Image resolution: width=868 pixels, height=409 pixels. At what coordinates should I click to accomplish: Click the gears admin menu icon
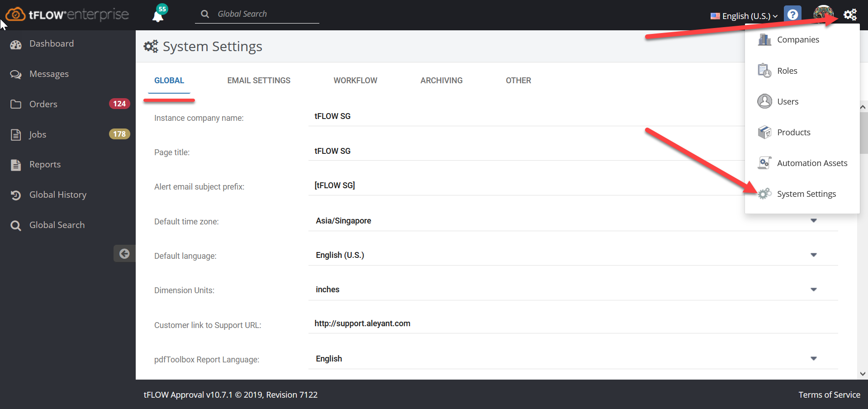[850, 14]
